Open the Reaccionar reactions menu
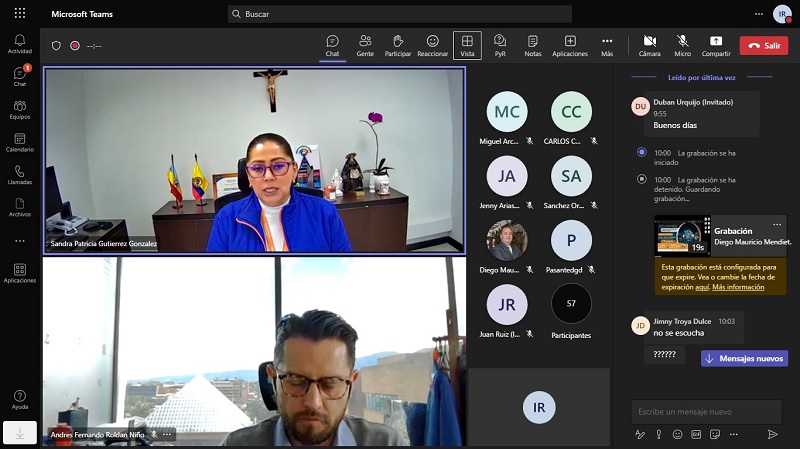 point(433,45)
